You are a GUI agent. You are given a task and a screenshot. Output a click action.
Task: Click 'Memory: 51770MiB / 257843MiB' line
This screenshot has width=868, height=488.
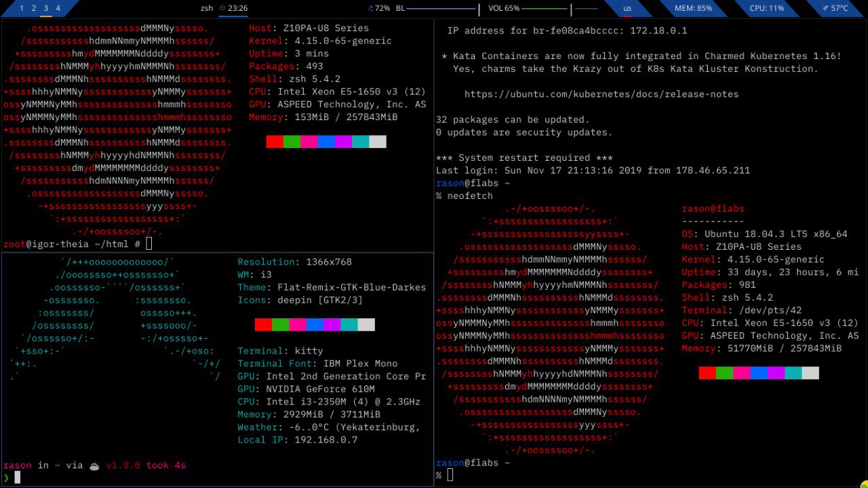[x=762, y=348]
